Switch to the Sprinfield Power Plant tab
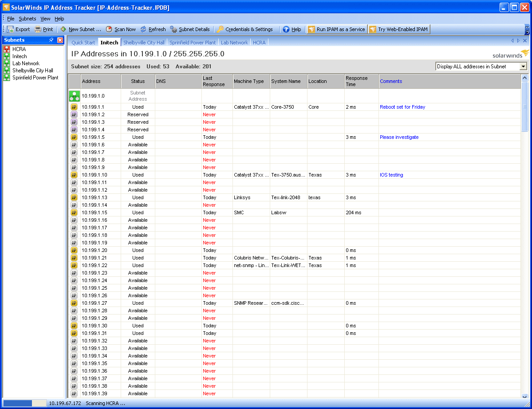The height and width of the screenshot is (409, 532). 193,43
